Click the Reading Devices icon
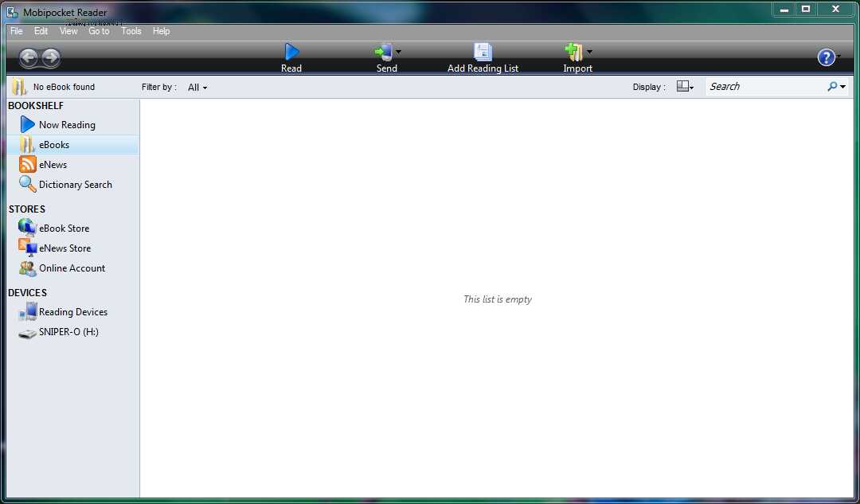The width and height of the screenshot is (860, 504). [27, 311]
